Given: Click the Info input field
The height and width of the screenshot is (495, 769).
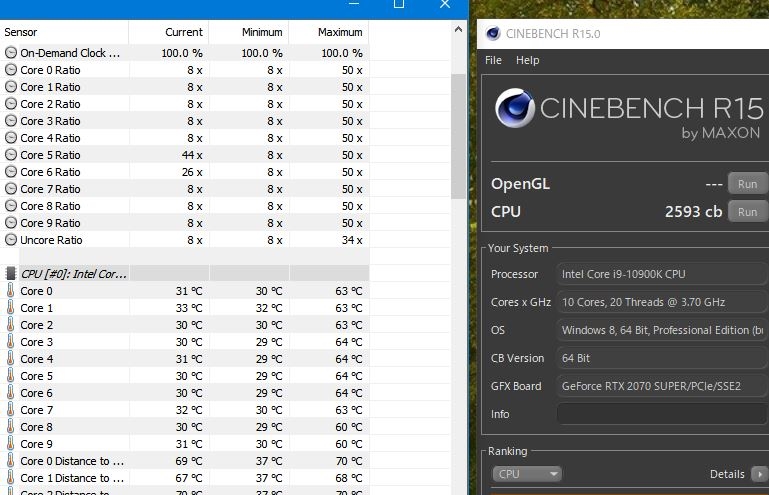Looking at the screenshot, I should coord(661,414).
